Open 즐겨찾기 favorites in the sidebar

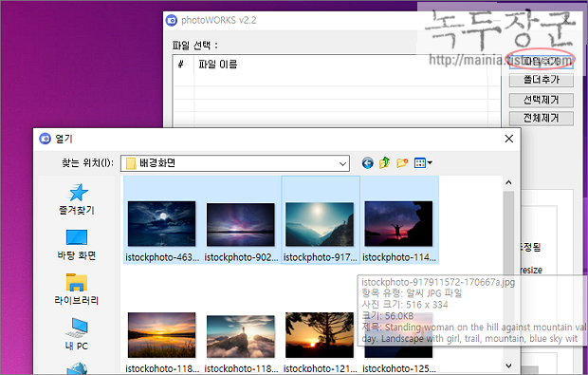point(77,199)
